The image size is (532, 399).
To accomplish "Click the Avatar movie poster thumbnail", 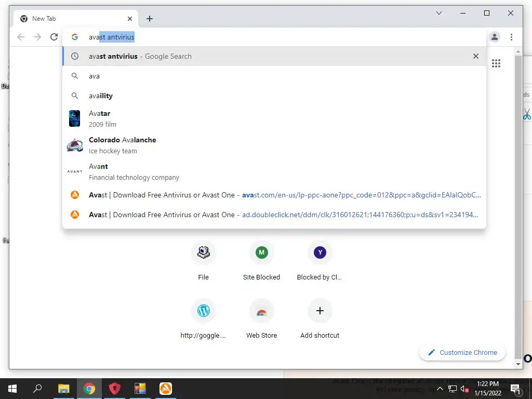I will 75,118.
